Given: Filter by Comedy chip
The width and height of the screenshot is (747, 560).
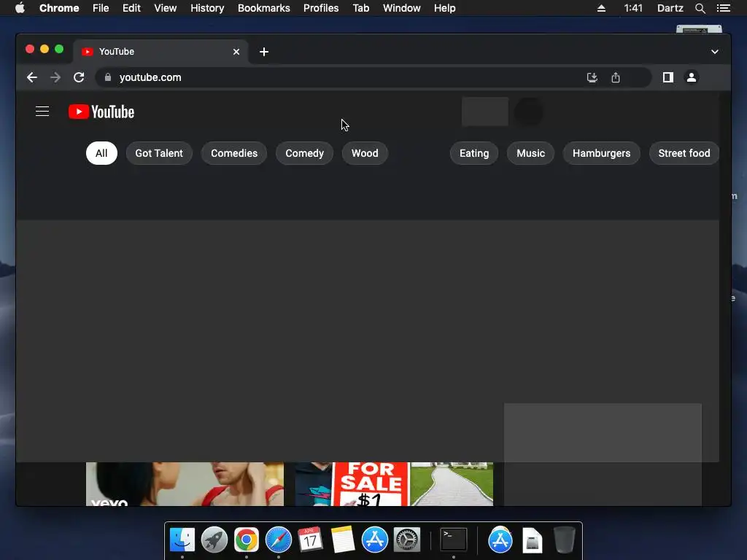Looking at the screenshot, I should tap(304, 153).
